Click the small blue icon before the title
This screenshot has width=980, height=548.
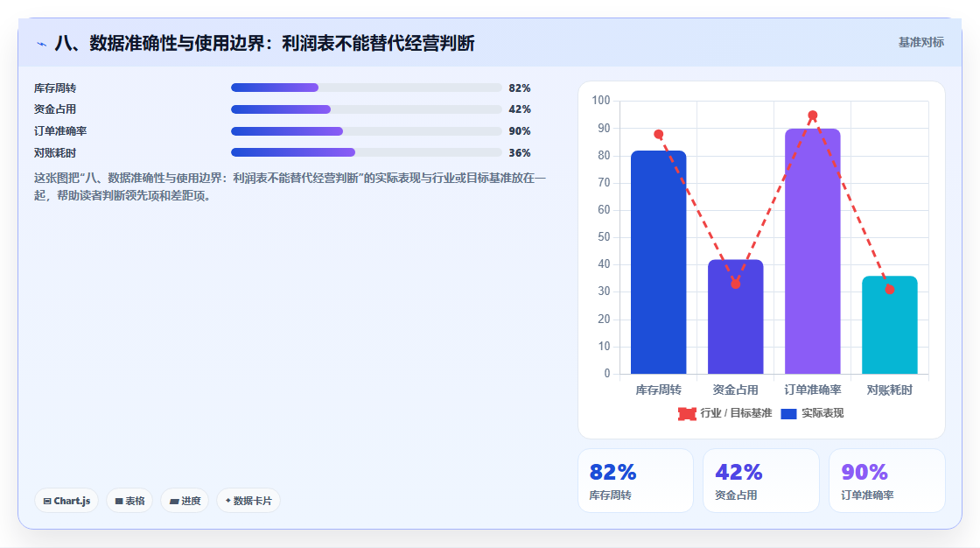pos(41,44)
